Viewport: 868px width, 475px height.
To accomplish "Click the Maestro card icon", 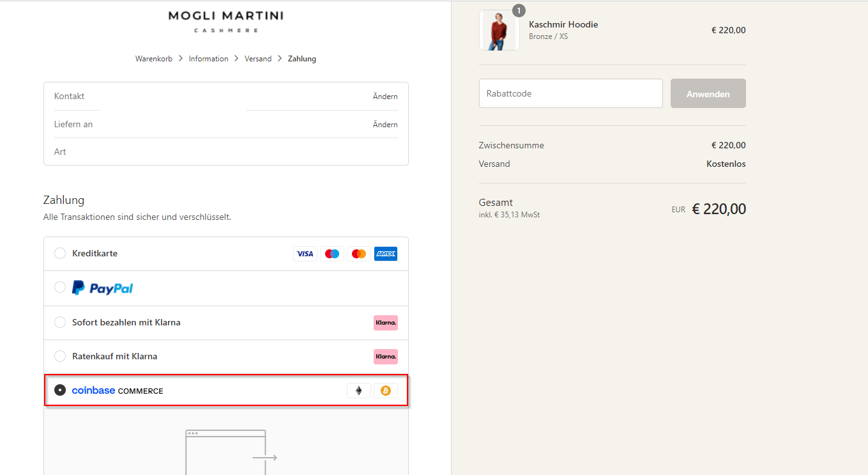I will coord(332,254).
